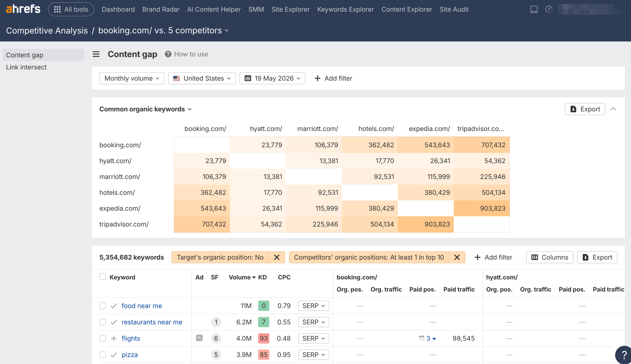Click the calendar icon in date filter
Viewport: 631px width, 364px height.
[x=248, y=78]
